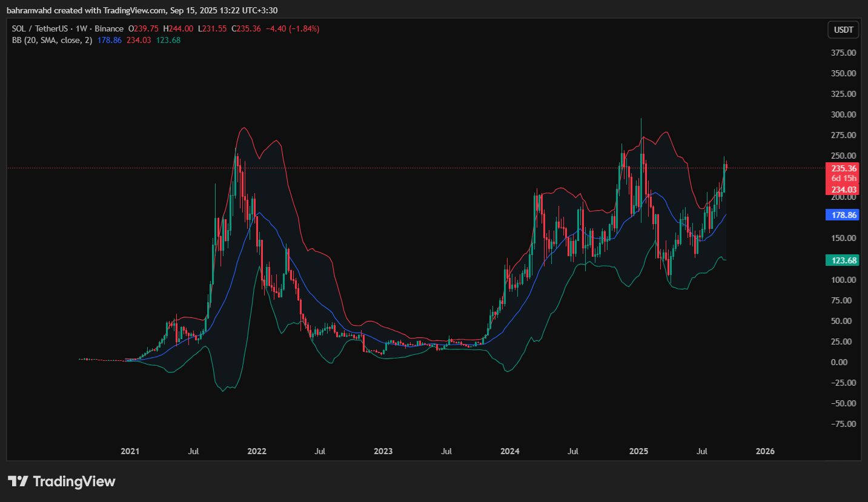The image size is (868, 502).
Task: Click the TradingView logo icon
Action: tap(18, 481)
